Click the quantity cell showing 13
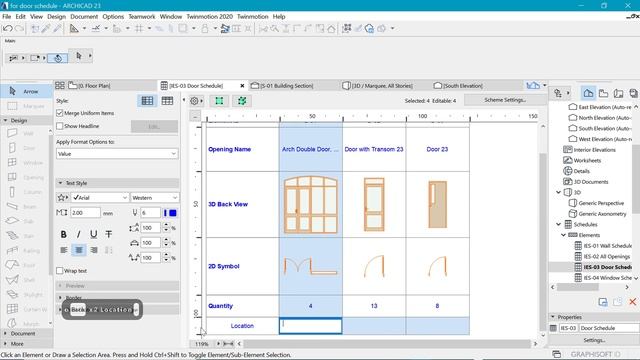This screenshot has height=360, width=640. [374, 306]
